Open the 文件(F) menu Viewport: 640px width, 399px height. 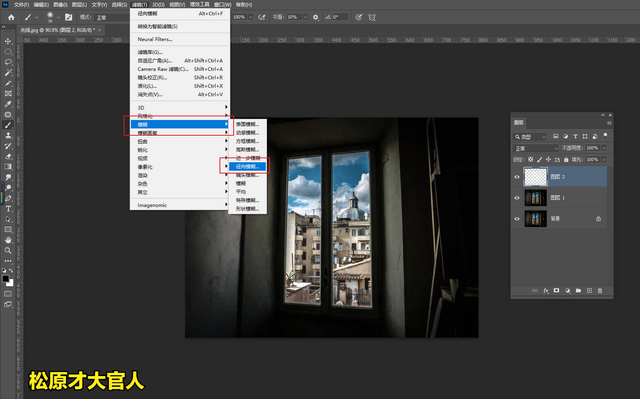click(21, 4)
